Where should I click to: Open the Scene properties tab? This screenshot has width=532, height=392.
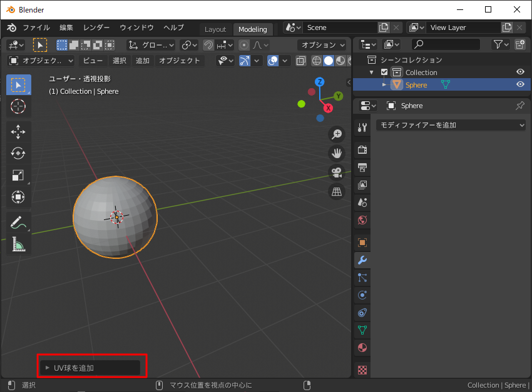pos(362,203)
